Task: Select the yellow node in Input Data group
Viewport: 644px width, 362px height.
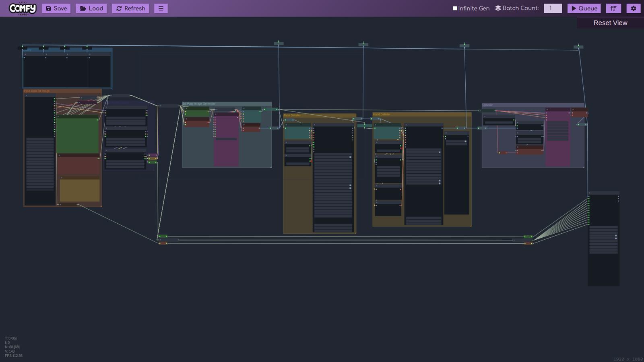Action: click(79, 189)
